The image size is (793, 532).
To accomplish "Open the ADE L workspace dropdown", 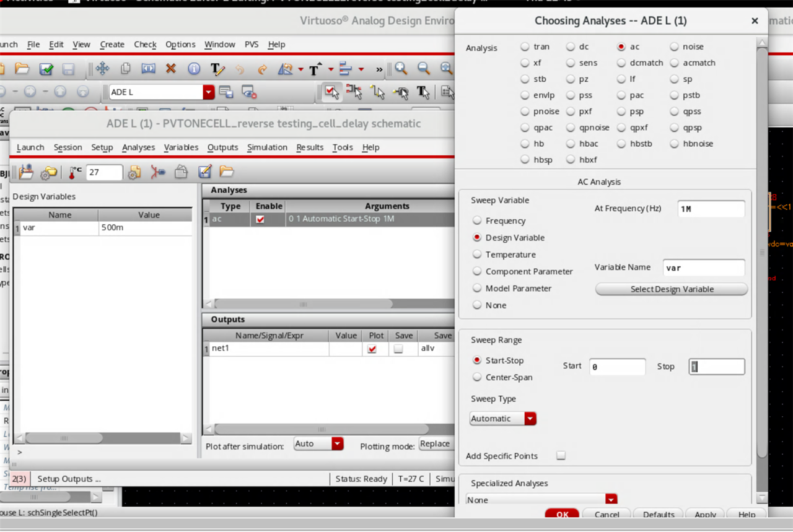I will pyautogui.click(x=208, y=92).
